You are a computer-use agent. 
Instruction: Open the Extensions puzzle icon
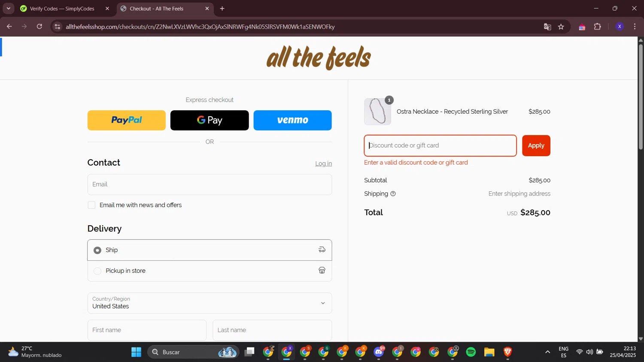pyautogui.click(x=598, y=27)
